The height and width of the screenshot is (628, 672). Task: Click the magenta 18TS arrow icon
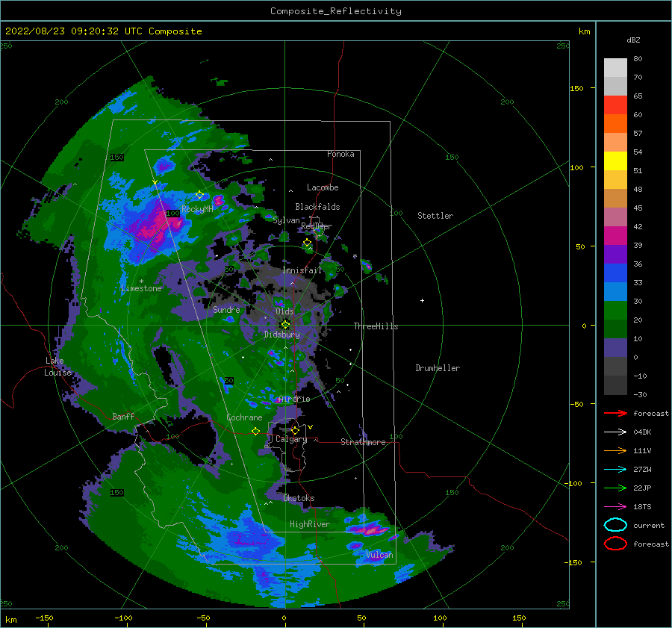615,506
